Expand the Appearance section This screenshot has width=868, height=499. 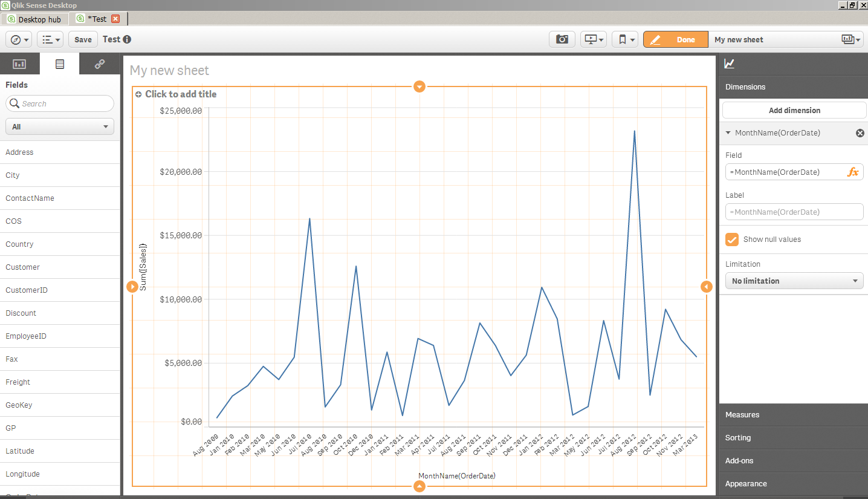[794, 484]
